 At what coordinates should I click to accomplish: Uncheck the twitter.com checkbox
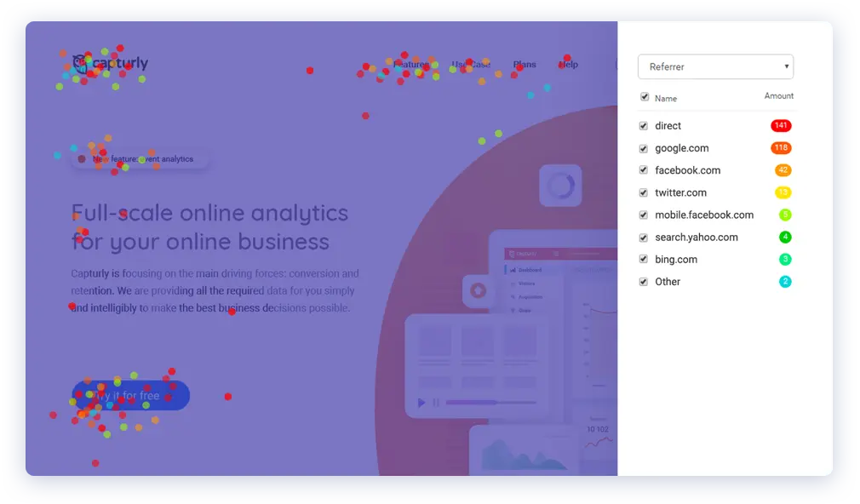[644, 192]
